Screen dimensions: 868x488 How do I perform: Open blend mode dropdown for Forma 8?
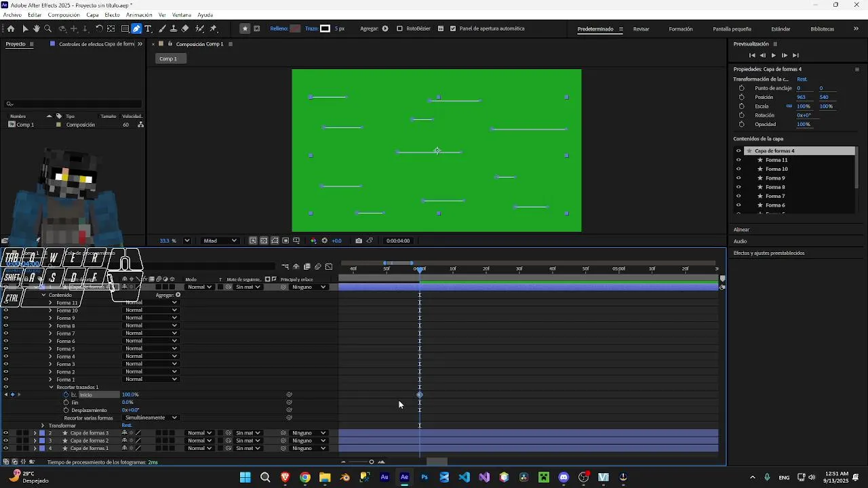pos(151,325)
